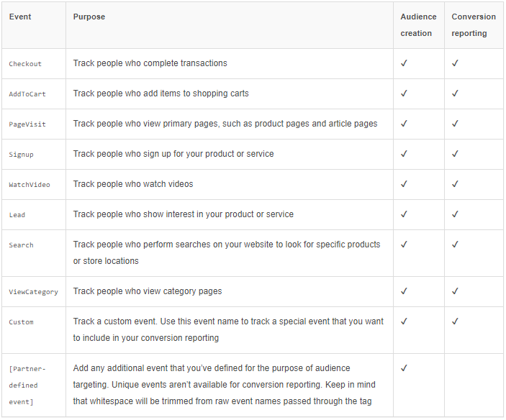Select the Purpose column header
Screen dimensions: 506x420
pyautogui.click(x=89, y=17)
